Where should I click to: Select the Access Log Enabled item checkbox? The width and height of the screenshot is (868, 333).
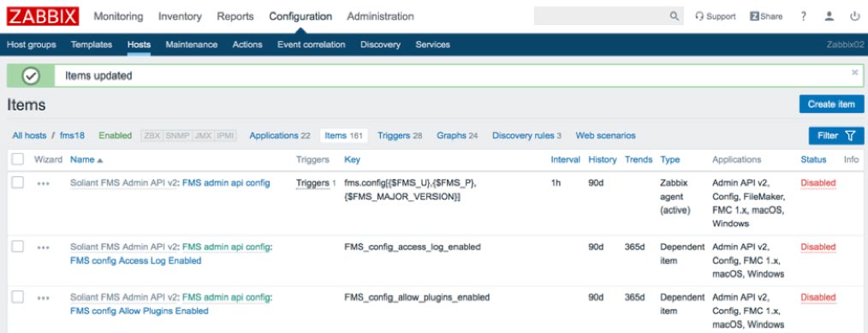tap(18, 247)
